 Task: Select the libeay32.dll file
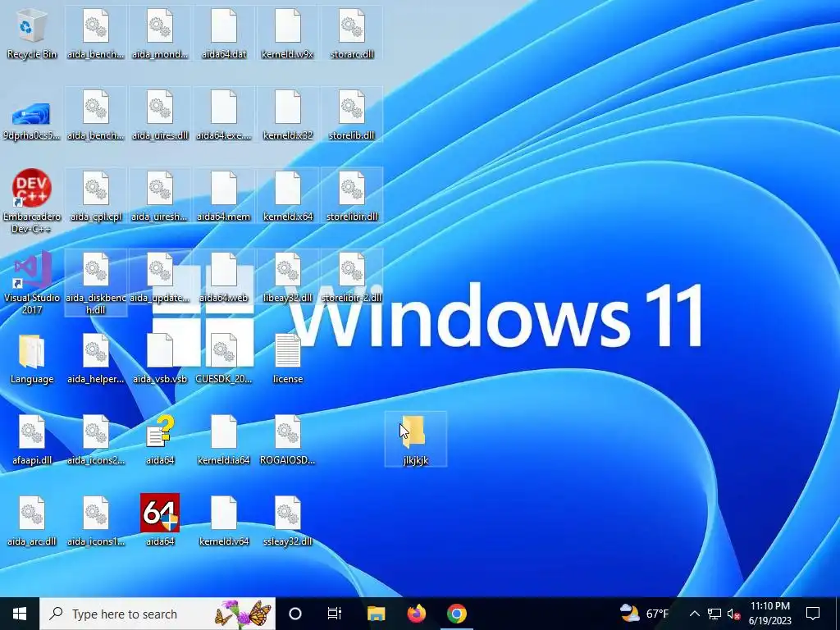point(288,277)
